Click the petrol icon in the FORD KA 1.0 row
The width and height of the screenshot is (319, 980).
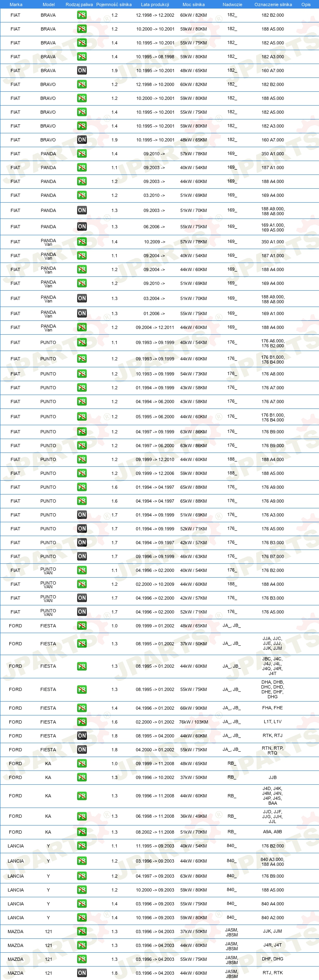pyautogui.click(x=82, y=764)
